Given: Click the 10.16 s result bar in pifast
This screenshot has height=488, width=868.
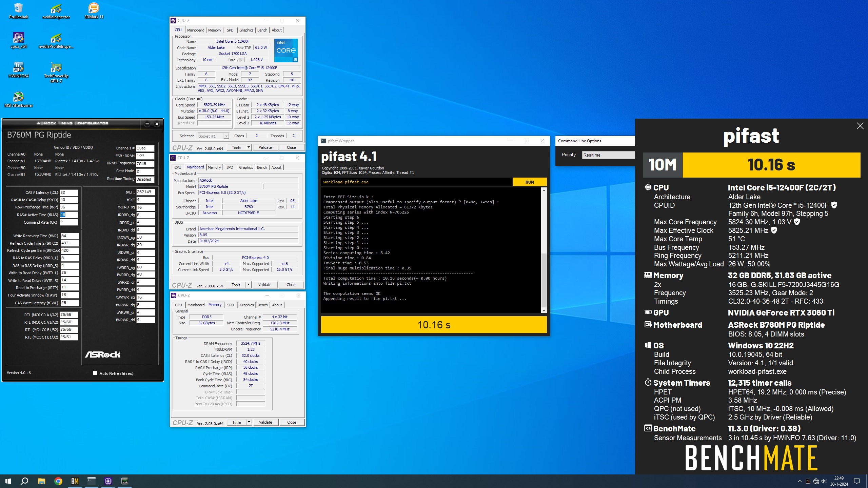Looking at the screenshot, I should tap(434, 325).
